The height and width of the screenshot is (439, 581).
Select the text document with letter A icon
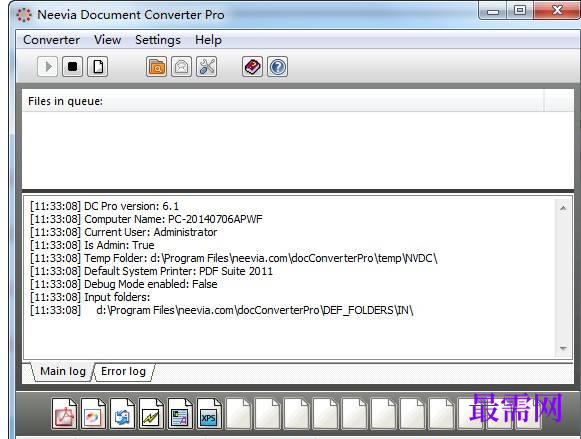(180, 413)
